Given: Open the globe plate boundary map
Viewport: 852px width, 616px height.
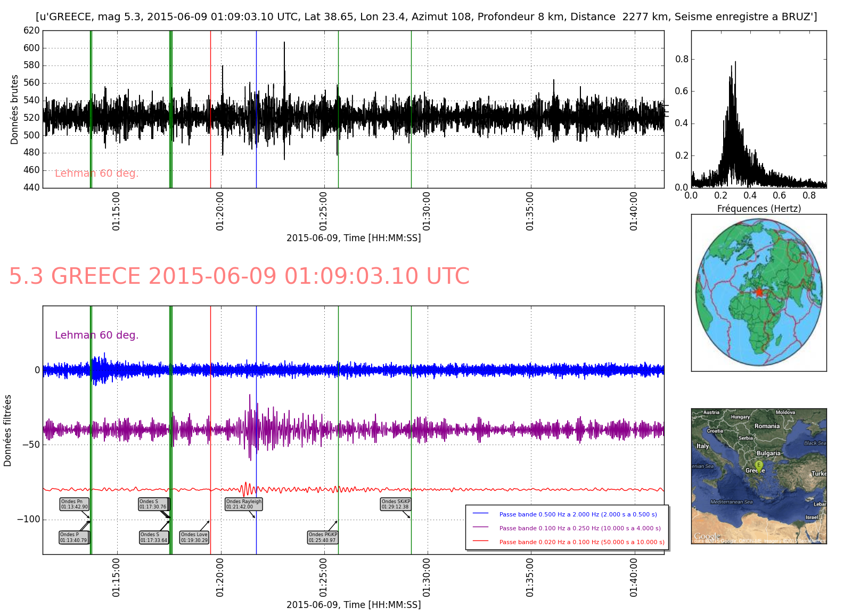Looking at the screenshot, I should tap(759, 292).
